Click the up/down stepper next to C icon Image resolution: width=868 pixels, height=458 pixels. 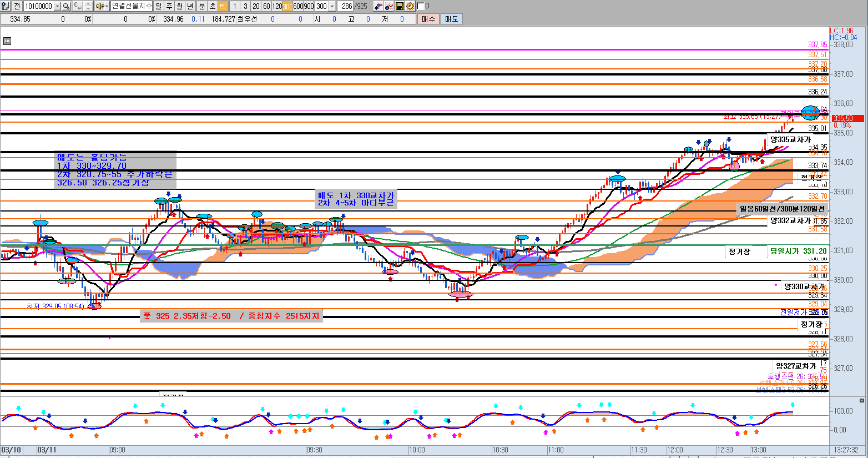click(88, 6)
